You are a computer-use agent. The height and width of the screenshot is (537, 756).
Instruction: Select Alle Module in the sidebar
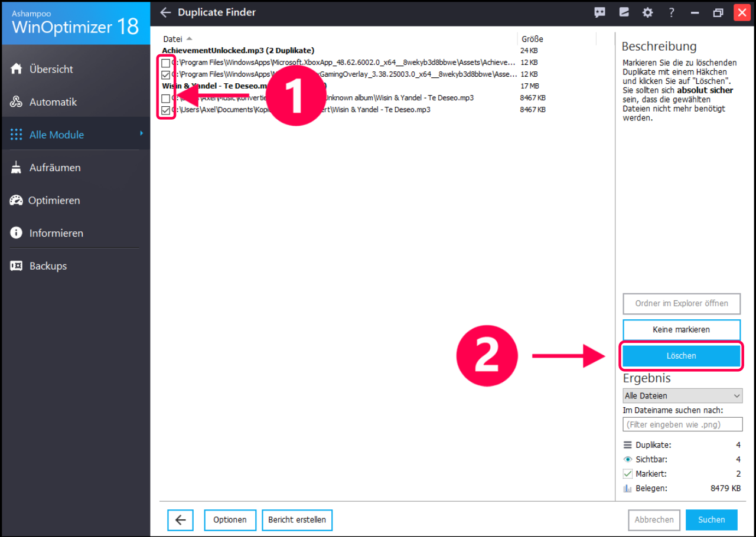(x=75, y=135)
